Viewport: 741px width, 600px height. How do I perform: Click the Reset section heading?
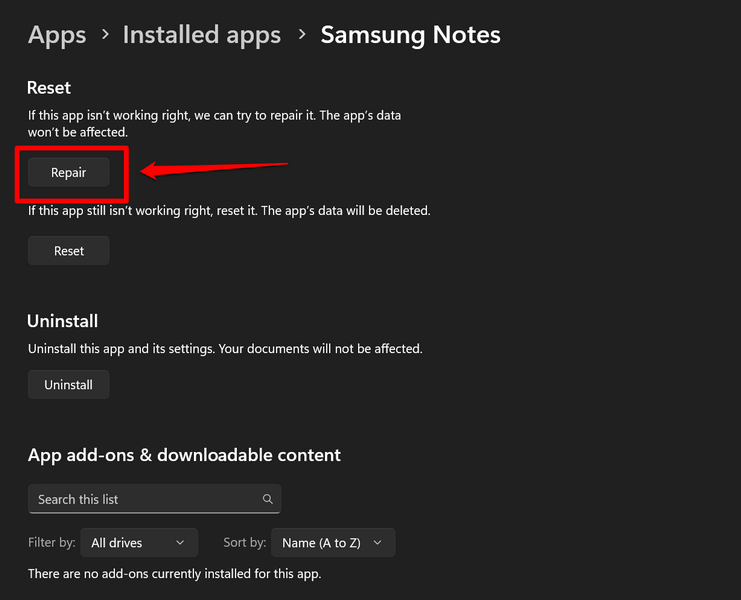[49, 88]
